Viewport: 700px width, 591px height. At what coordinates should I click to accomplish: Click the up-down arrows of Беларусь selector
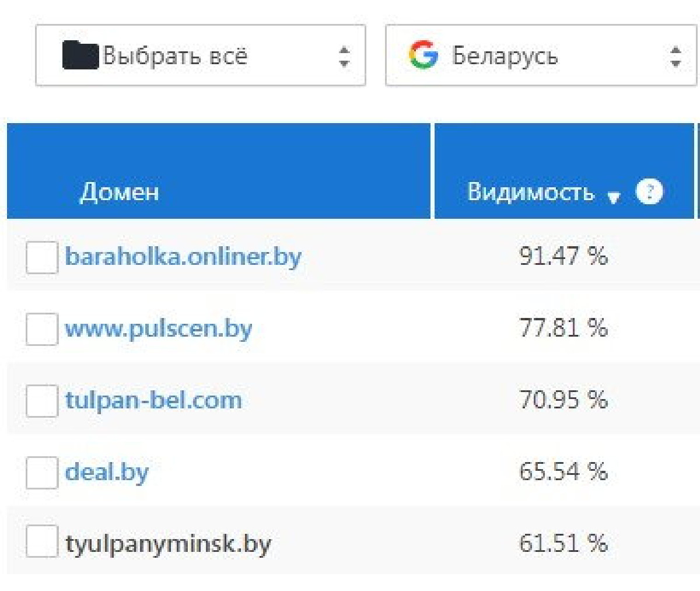click(675, 56)
